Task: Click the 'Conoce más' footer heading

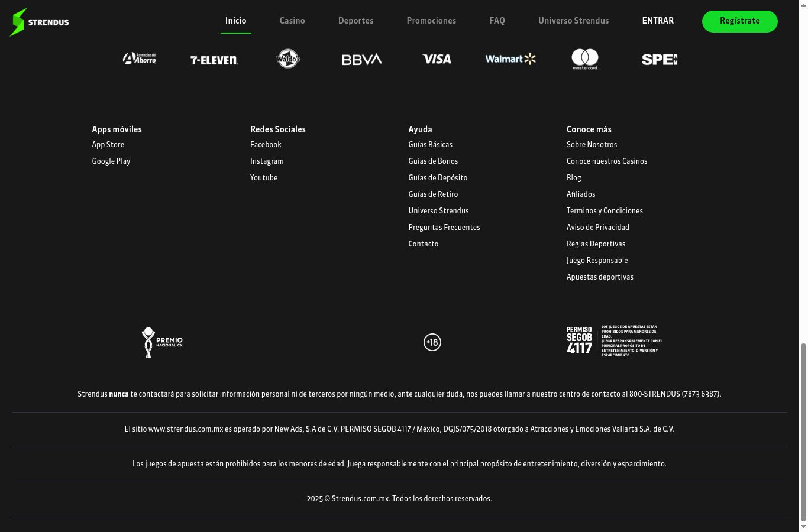Action: pyautogui.click(x=589, y=129)
